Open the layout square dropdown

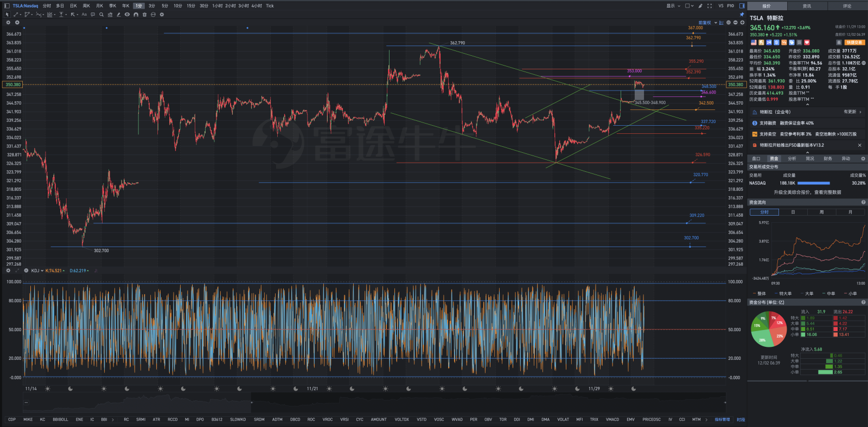[x=689, y=6]
